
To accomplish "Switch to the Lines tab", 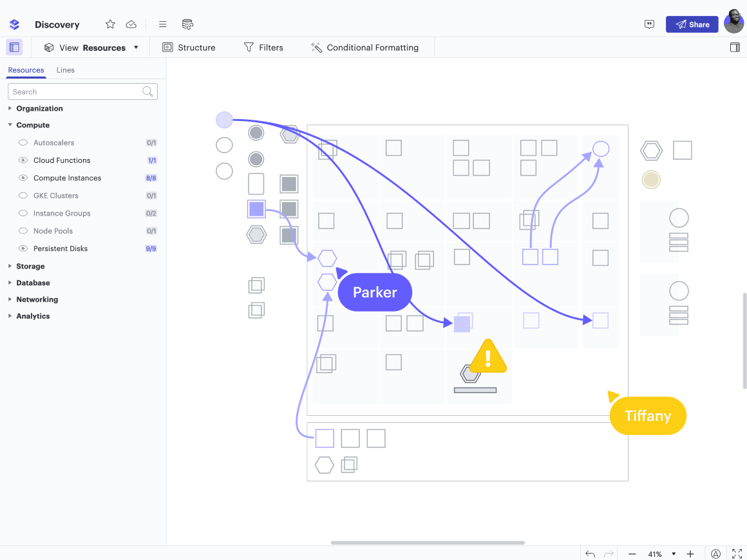I will (65, 70).
